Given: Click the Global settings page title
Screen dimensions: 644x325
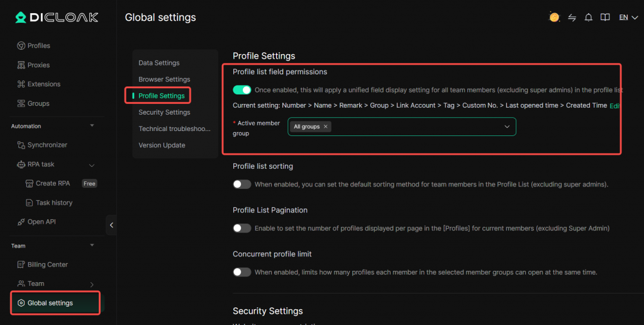Looking at the screenshot, I should click(x=160, y=17).
